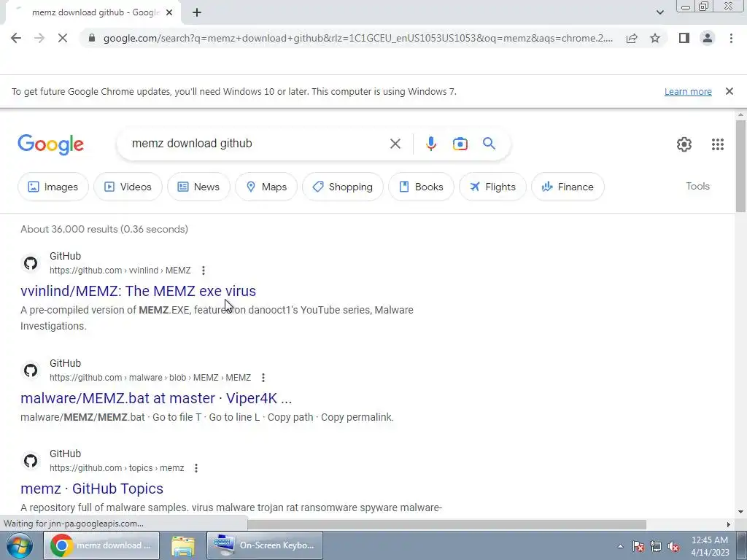Click github.com vvinlind MEMZ URL text
The image size is (747, 560).
[120, 271]
